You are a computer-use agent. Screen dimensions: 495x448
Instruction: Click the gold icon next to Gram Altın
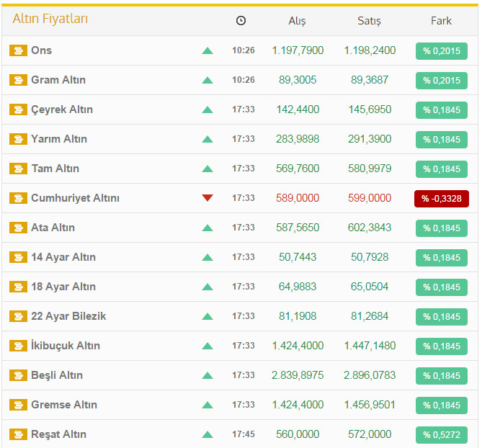(18, 80)
